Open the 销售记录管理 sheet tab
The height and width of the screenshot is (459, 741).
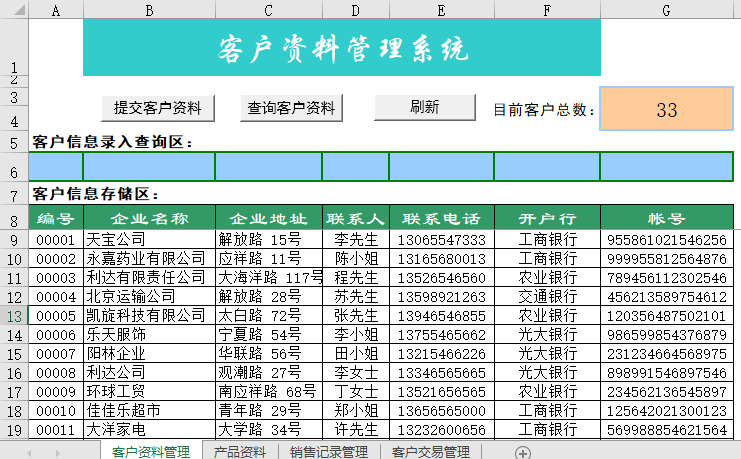(329, 452)
